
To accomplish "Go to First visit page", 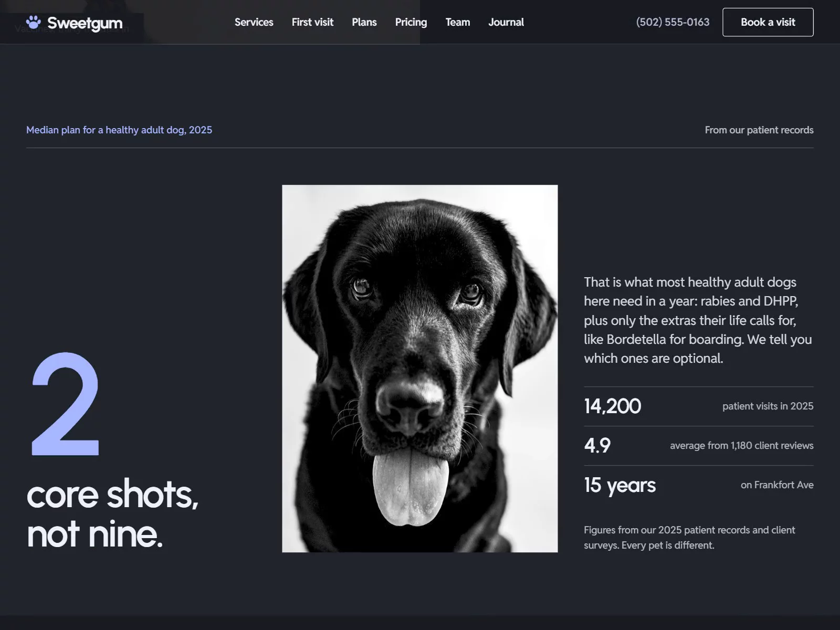I will pyautogui.click(x=312, y=22).
